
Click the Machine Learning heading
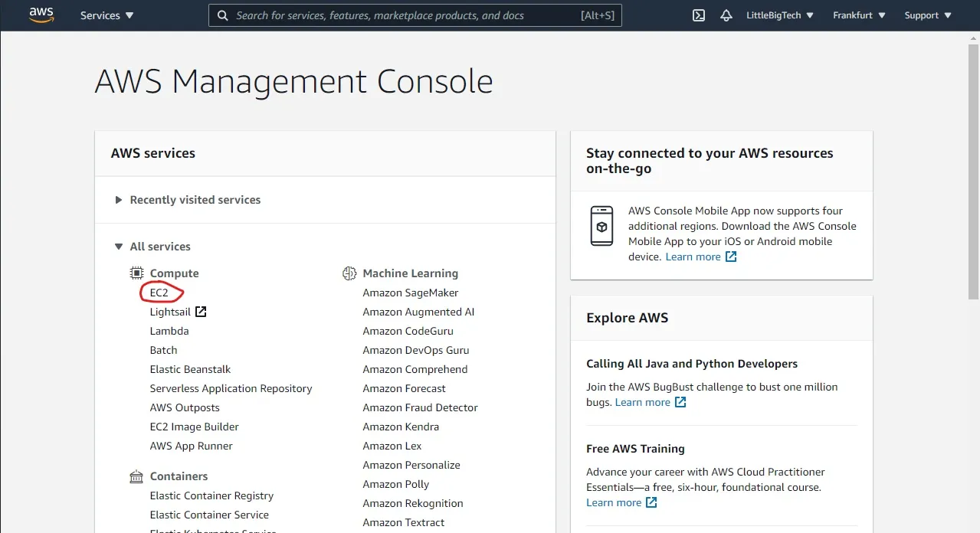click(410, 273)
